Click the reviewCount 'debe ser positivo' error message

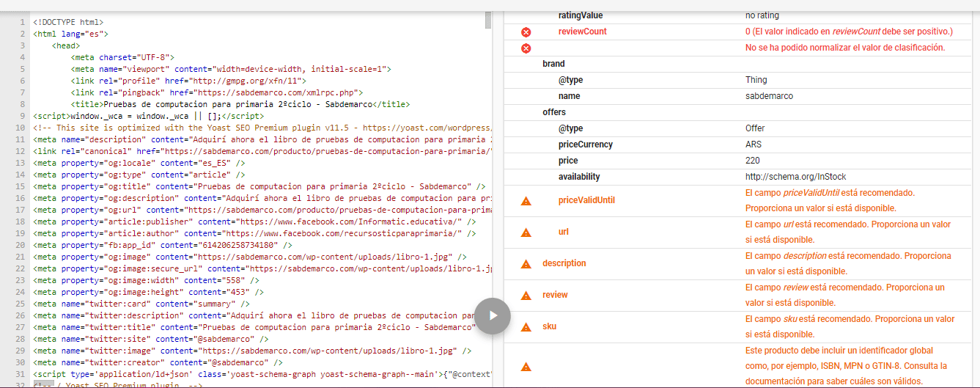coord(849,32)
